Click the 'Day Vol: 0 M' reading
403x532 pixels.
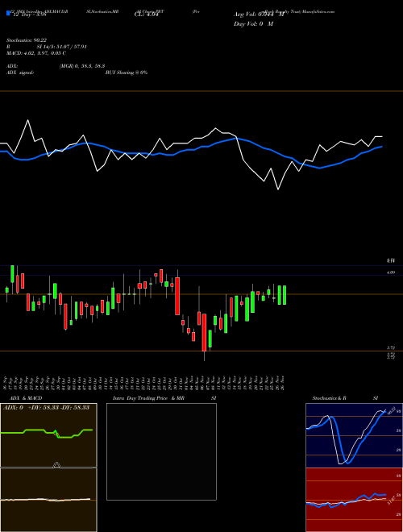click(x=253, y=24)
